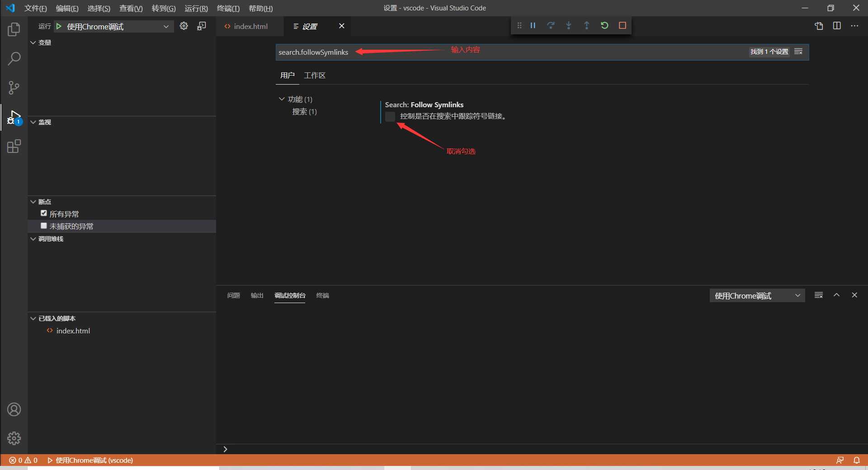Open the Source Control view
The width and height of the screenshot is (868, 470).
[14, 88]
